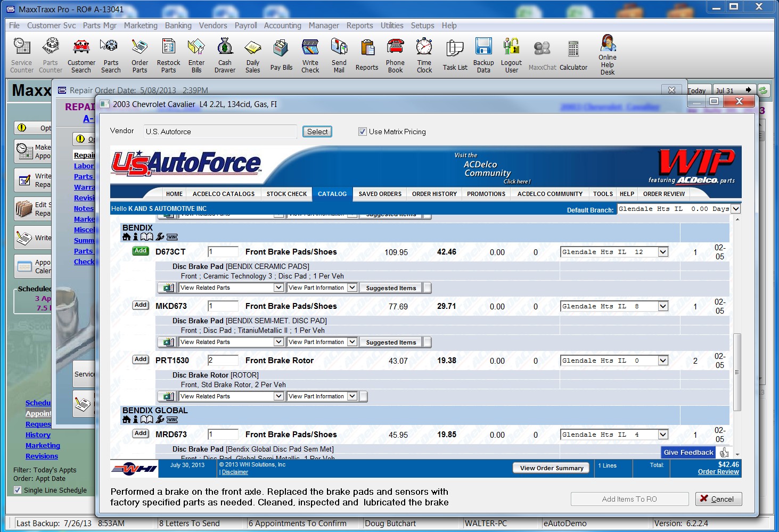
Task: Click the green refresh icon next to Jul 31
Action: coord(763,91)
